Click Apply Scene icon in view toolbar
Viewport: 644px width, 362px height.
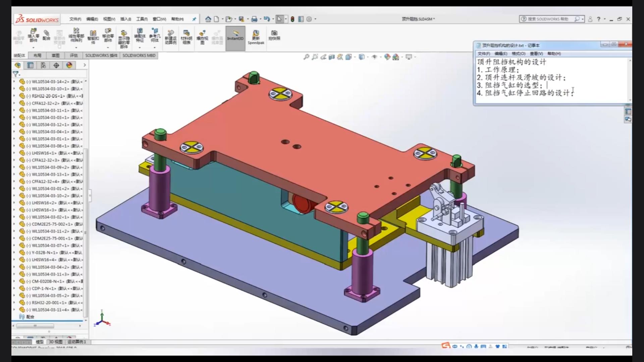coord(396,57)
